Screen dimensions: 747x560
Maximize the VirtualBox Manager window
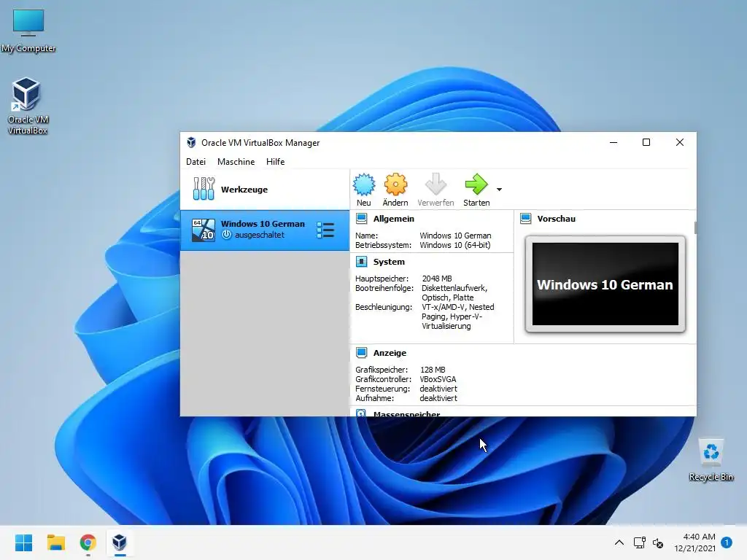[x=646, y=142]
